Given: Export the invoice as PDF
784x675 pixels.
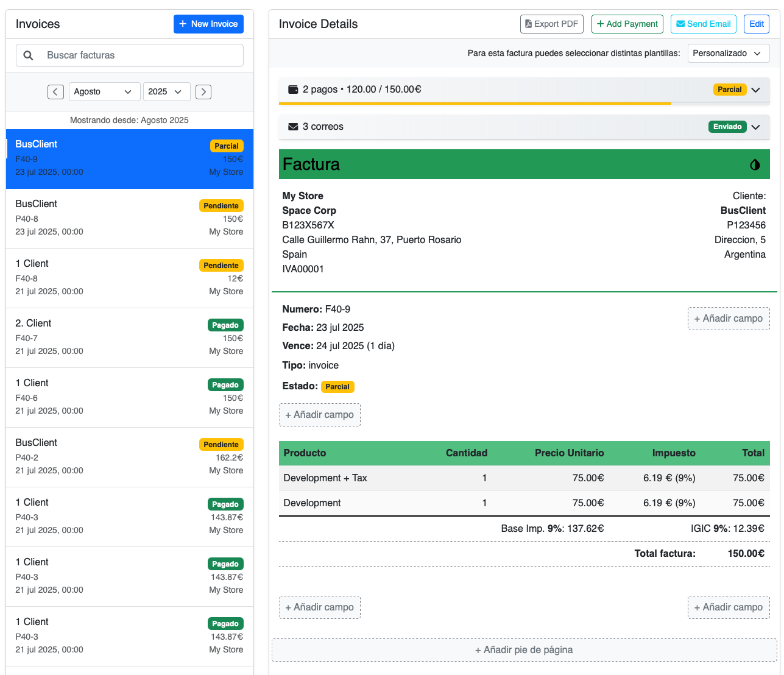Looking at the screenshot, I should [x=552, y=24].
